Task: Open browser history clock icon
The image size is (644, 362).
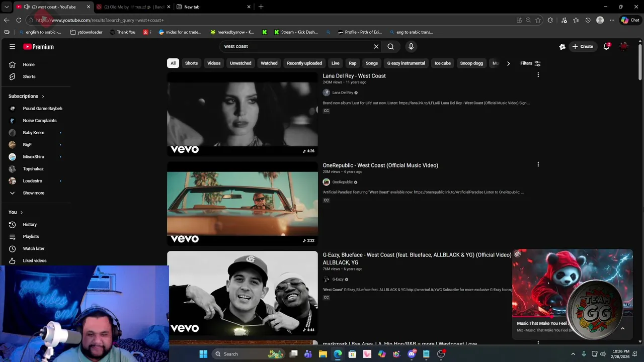Action: pos(588,20)
